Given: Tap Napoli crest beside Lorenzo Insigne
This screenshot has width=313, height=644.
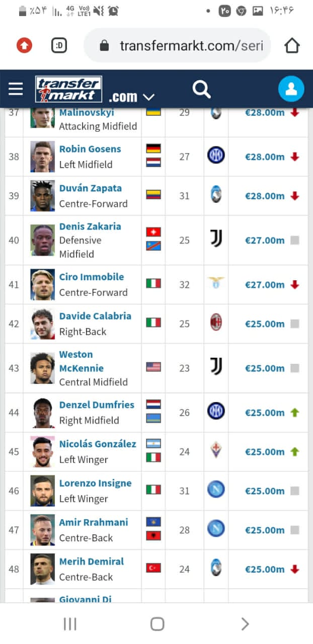Looking at the screenshot, I should click(216, 490).
